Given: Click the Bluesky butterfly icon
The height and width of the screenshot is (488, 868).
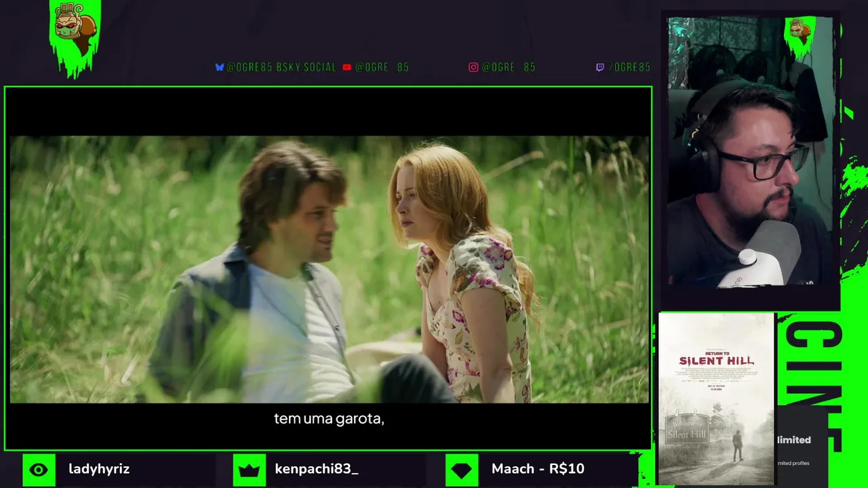Looking at the screenshot, I should [220, 67].
